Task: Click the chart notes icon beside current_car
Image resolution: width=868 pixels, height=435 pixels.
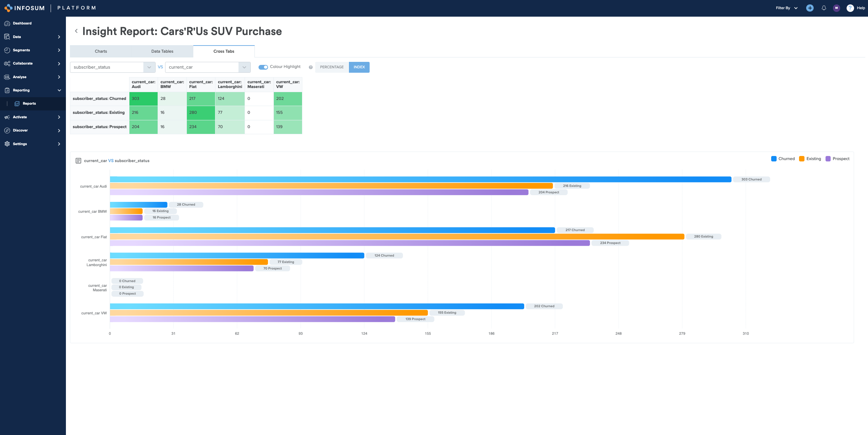Action: pyautogui.click(x=78, y=161)
